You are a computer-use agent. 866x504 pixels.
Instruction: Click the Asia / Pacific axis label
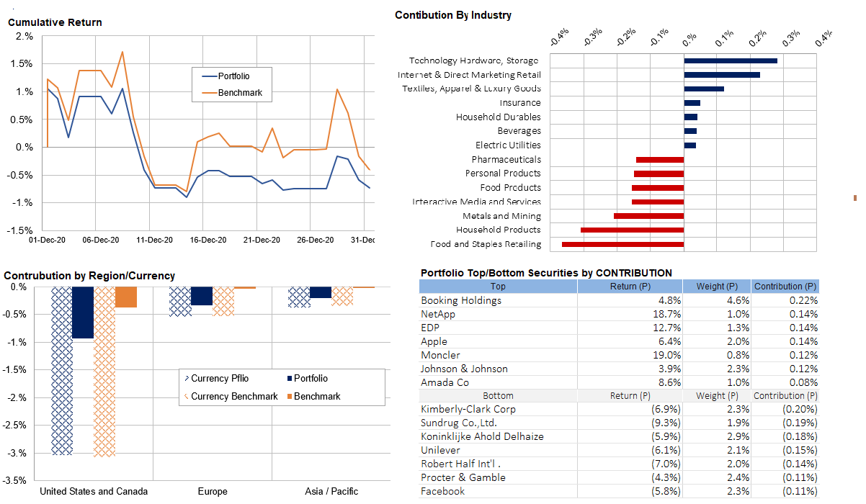coord(330,492)
